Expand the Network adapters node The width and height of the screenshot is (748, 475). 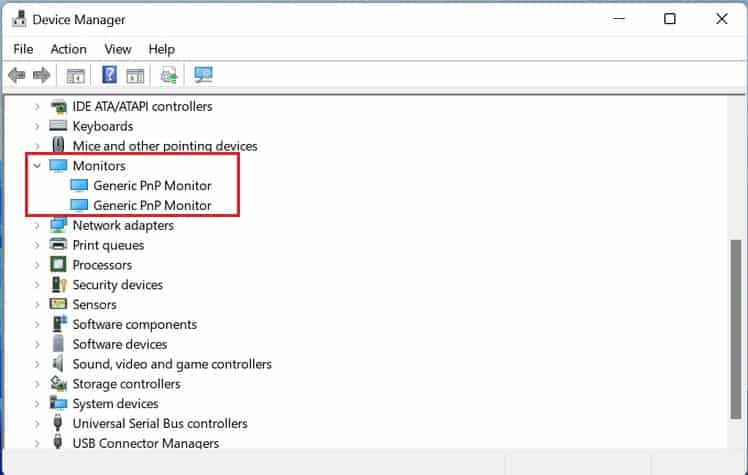coord(37,225)
